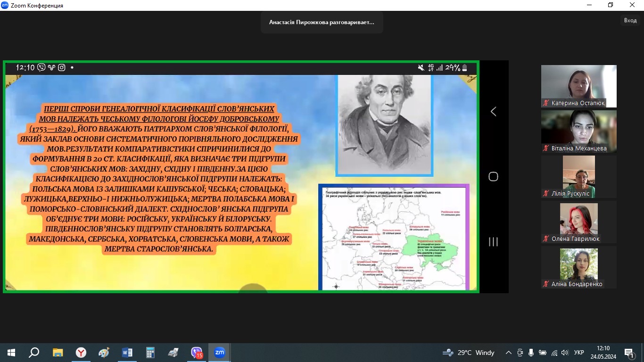
Task: Open Yandex Browser from taskbar
Action: (x=81, y=353)
